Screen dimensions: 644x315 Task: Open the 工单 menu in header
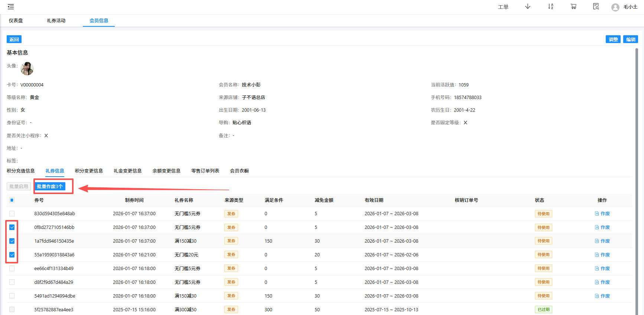coord(503,7)
